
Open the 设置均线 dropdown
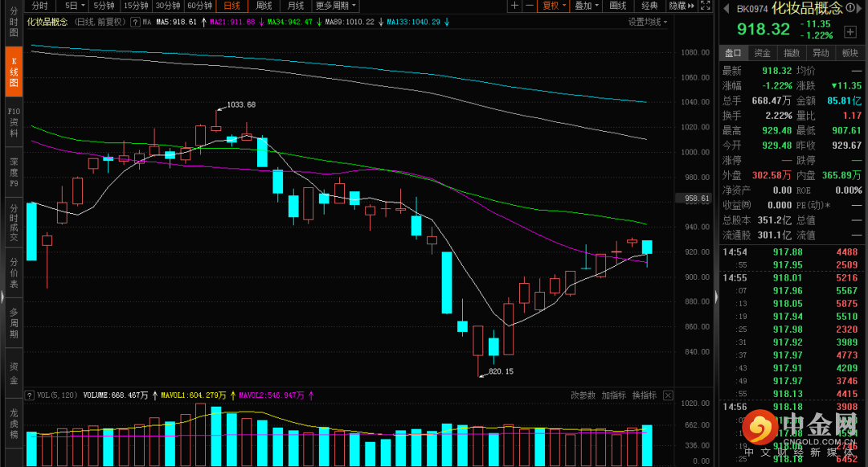tap(648, 23)
